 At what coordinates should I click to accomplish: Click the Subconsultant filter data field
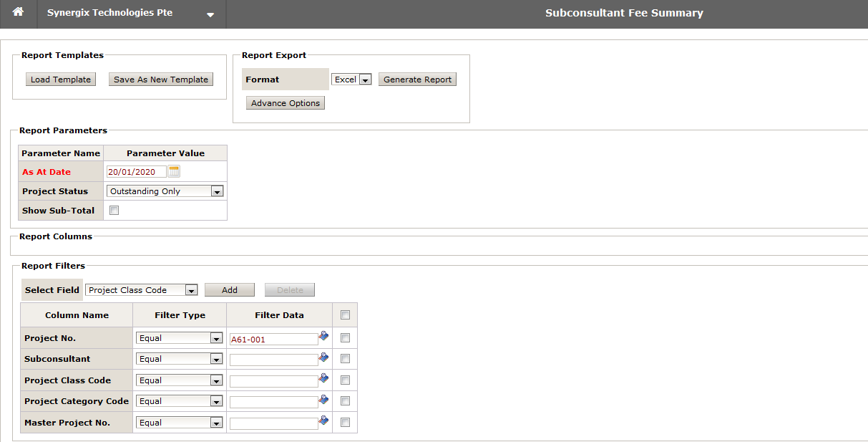(x=273, y=360)
